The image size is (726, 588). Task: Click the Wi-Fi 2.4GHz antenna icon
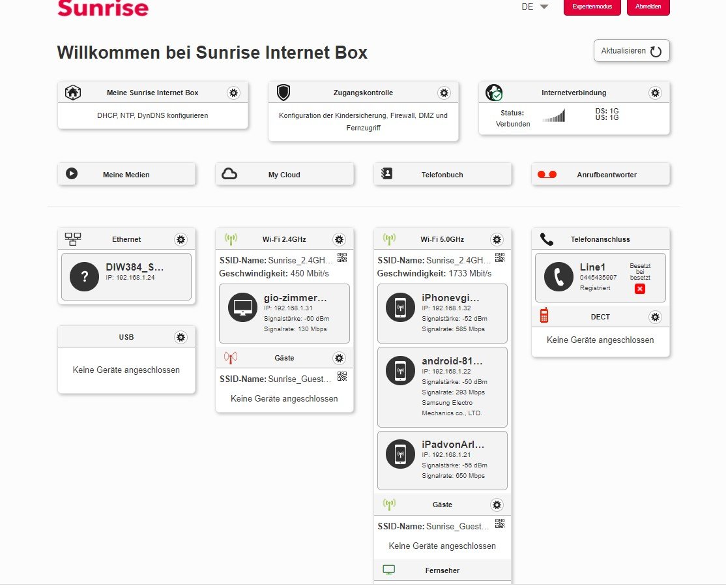coord(231,239)
